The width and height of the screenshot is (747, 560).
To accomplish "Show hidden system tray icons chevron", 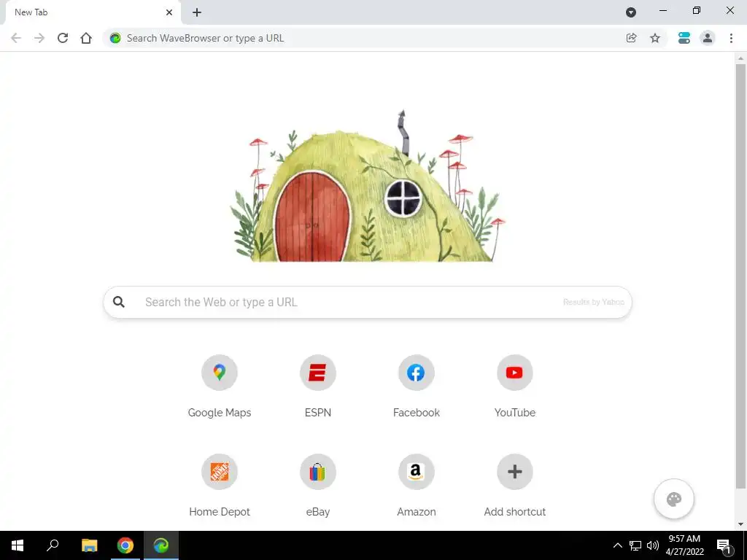I will tap(617, 545).
